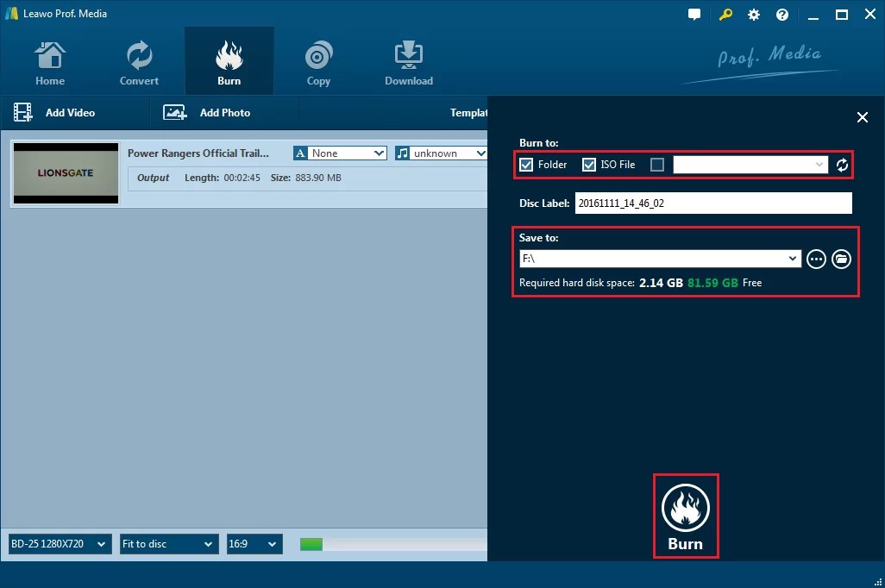This screenshot has width=885, height=588.
Task: Click the Home icon
Action: [x=49, y=60]
